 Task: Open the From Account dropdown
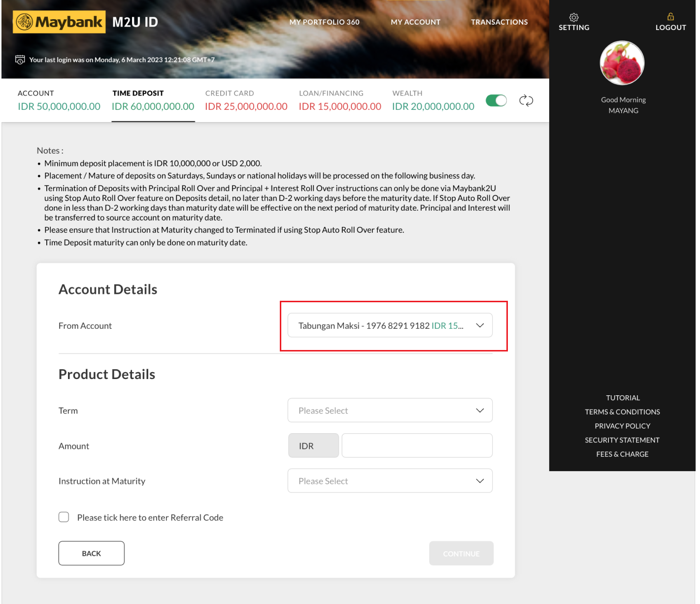click(x=390, y=325)
